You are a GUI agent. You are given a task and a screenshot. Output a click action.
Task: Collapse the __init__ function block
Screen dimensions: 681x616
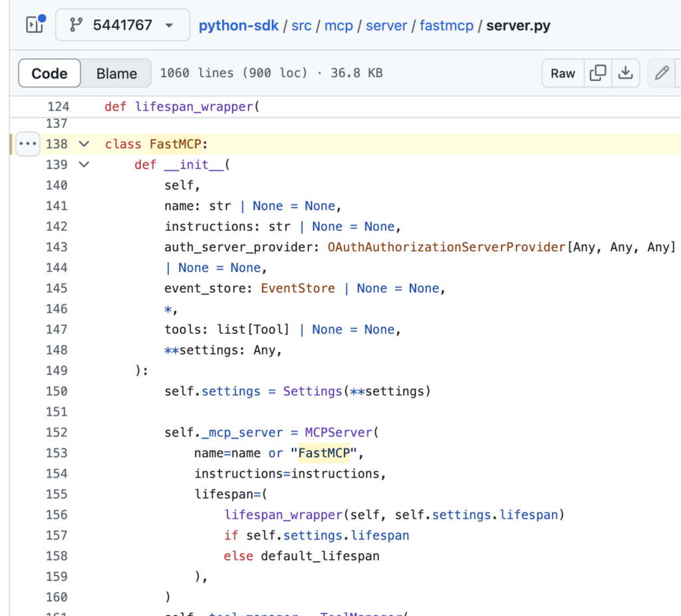coord(84,164)
